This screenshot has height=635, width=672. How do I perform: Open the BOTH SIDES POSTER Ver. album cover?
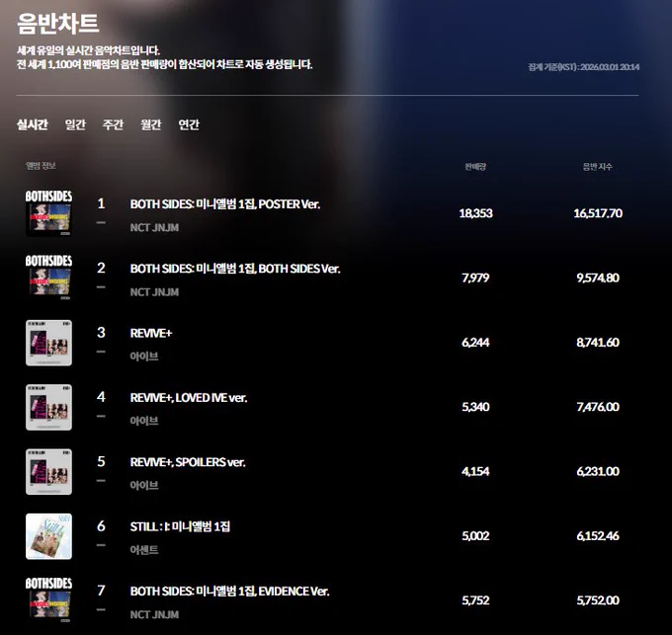48,213
